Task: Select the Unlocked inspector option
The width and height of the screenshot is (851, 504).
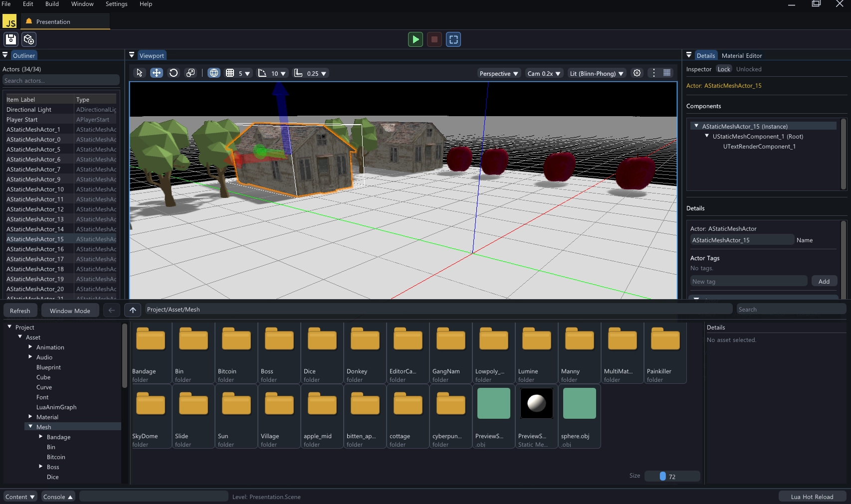Action: coord(749,69)
